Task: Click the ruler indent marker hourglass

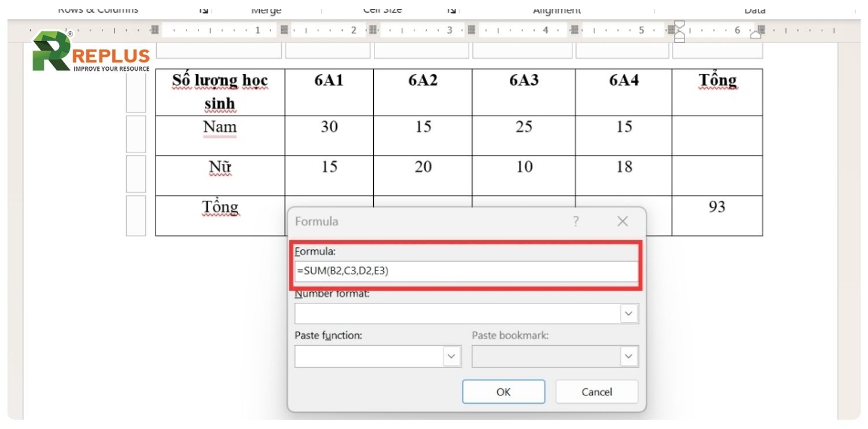Action: [680, 31]
